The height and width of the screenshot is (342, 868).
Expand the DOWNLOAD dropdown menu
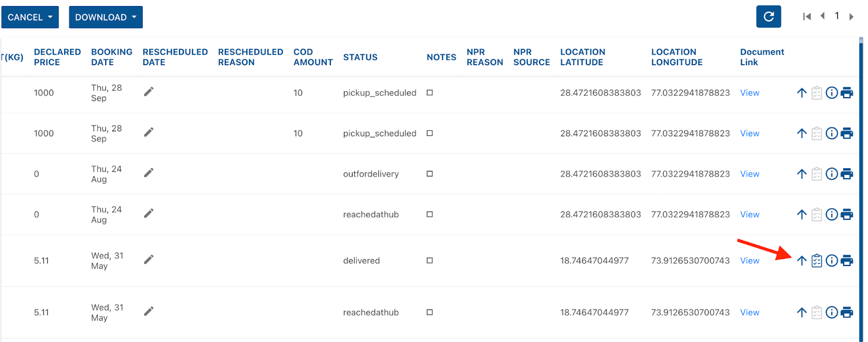(106, 17)
